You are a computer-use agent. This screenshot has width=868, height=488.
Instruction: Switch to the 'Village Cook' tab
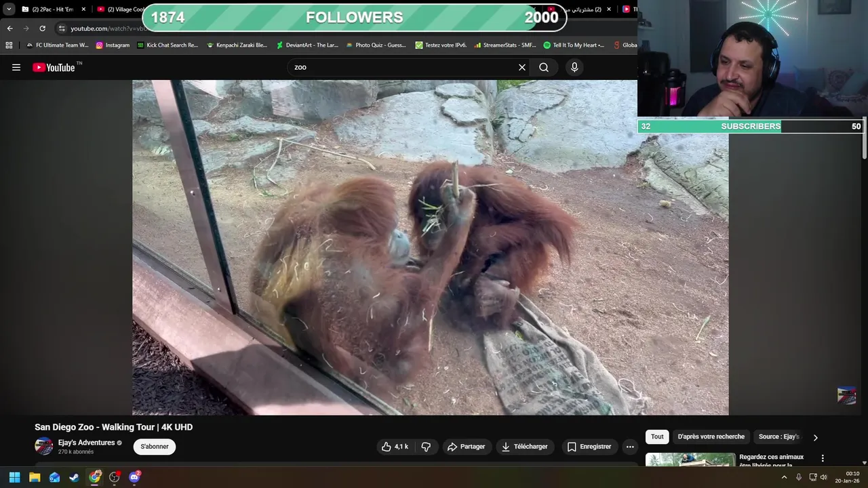coord(121,9)
